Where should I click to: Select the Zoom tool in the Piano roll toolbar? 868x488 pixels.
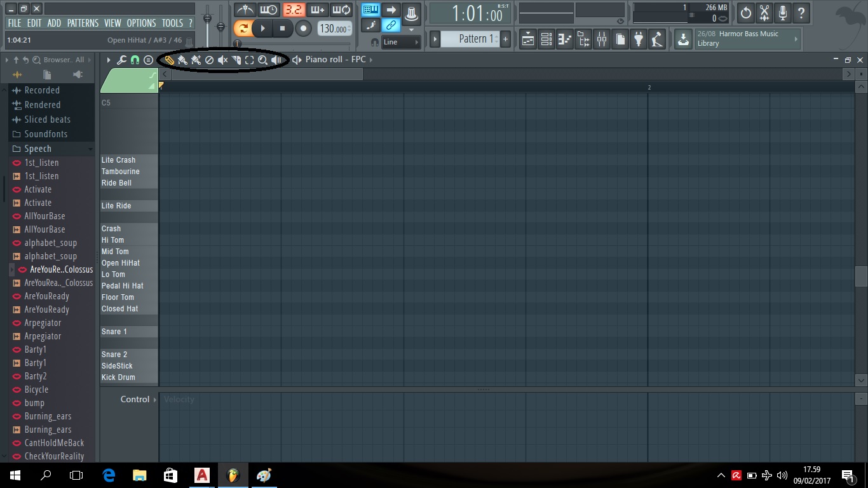pyautogui.click(x=263, y=60)
